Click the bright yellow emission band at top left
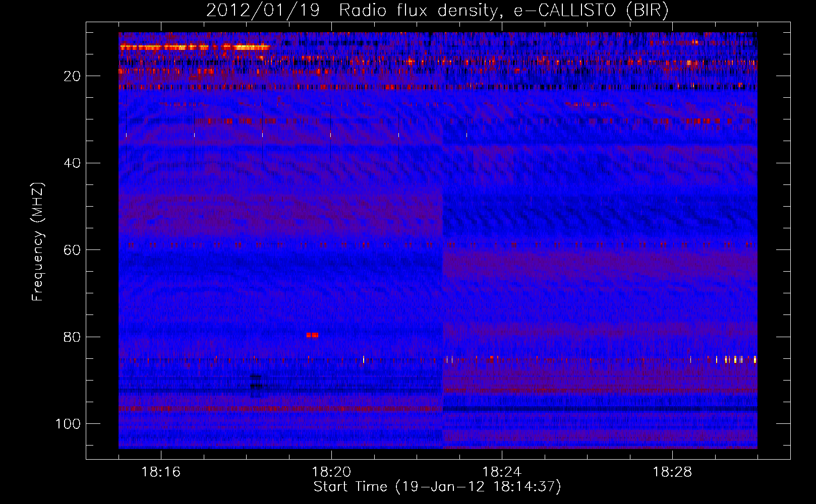The height and width of the screenshot is (504, 816). 195,47
